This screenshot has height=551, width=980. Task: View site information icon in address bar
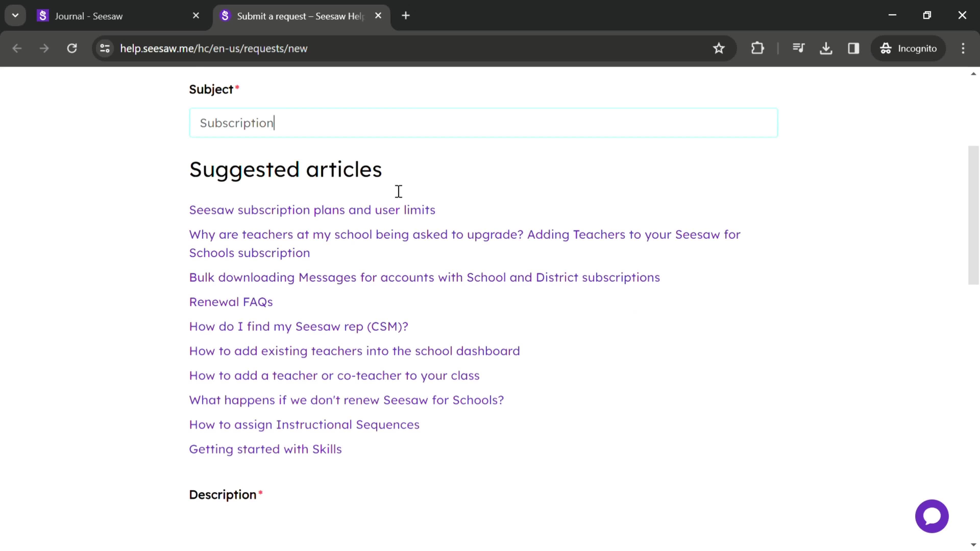click(x=105, y=48)
